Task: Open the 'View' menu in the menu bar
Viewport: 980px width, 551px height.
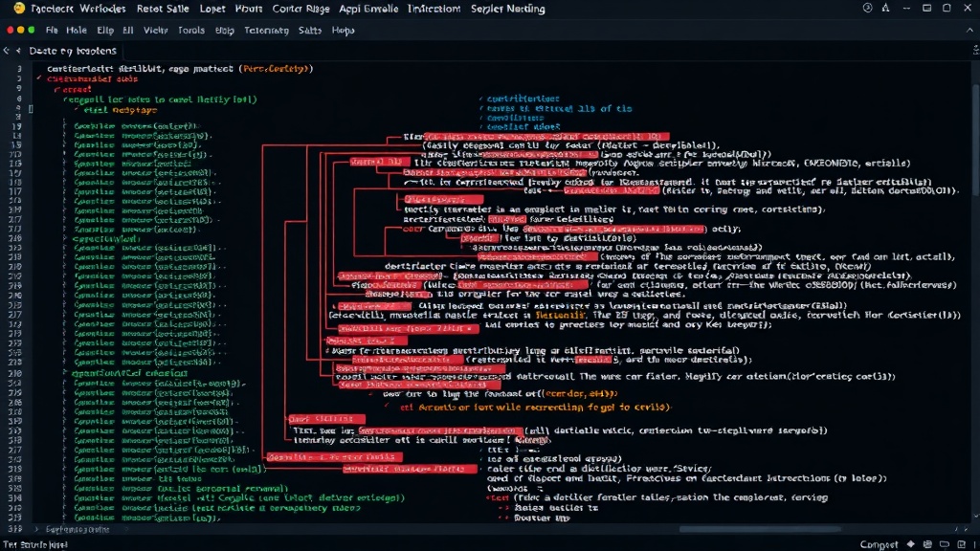Action: tap(156, 30)
